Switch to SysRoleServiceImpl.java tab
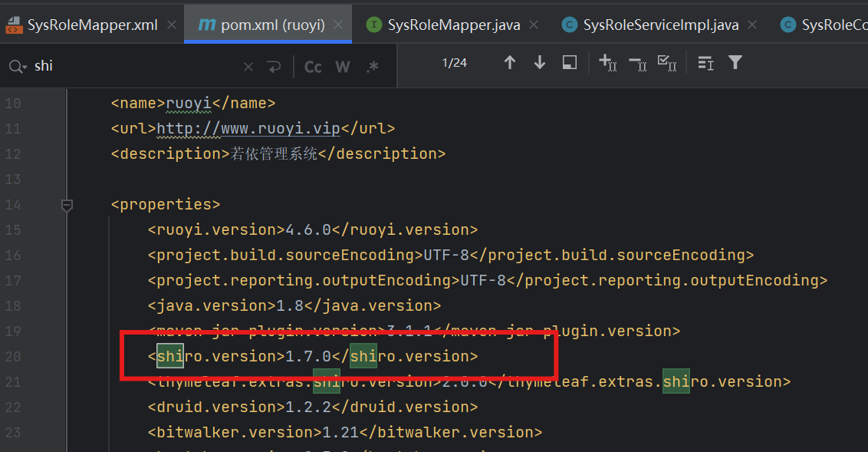Screen dimensions: 868x452 tap(660, 25)
